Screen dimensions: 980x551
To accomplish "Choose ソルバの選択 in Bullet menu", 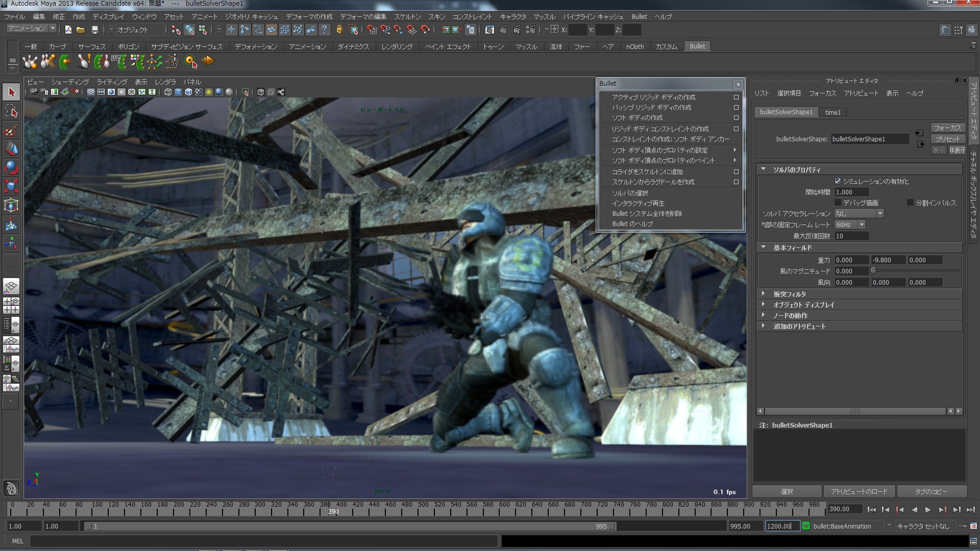I will tap(630, 193).
